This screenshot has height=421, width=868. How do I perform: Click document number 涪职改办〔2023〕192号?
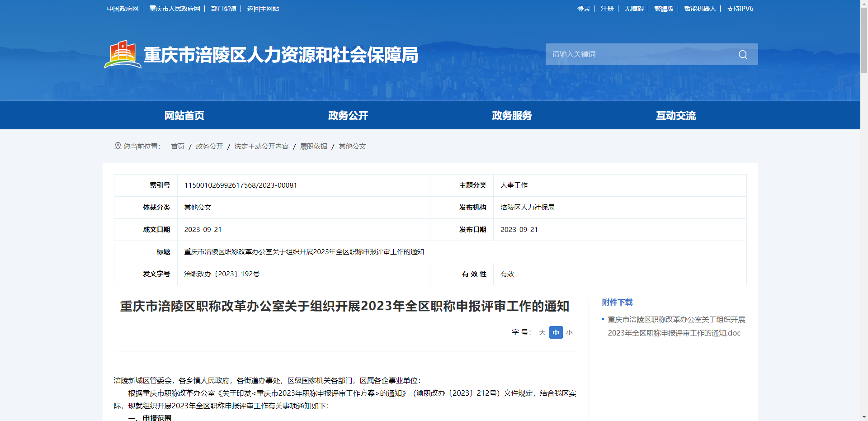222,274
